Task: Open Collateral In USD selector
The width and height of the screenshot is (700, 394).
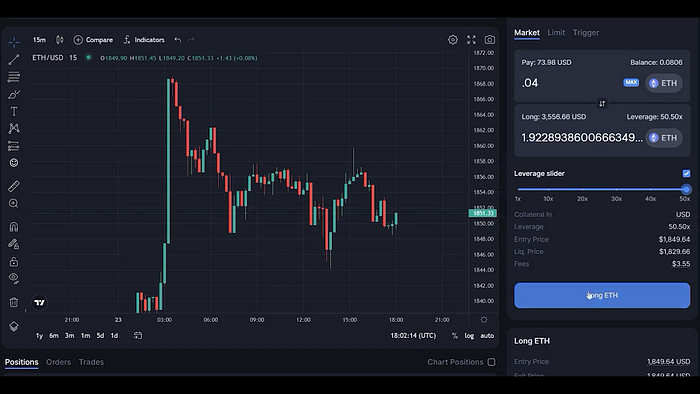Action: point(683,215)
